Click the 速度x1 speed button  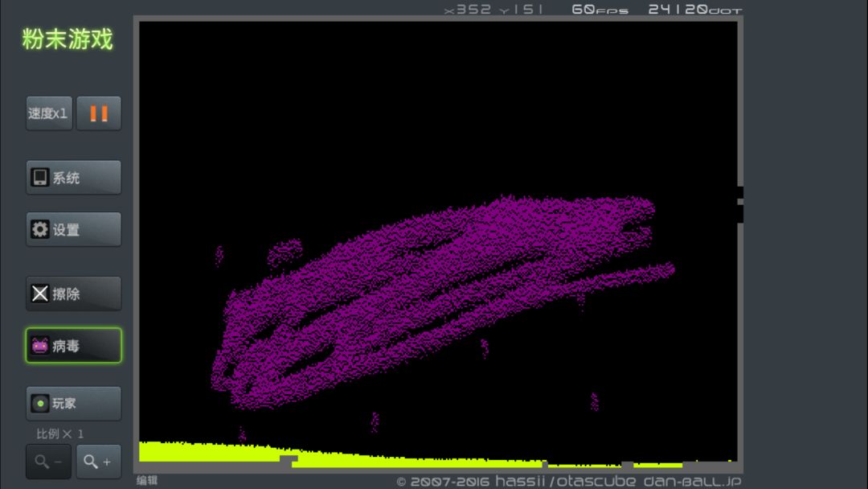(49, 113)
